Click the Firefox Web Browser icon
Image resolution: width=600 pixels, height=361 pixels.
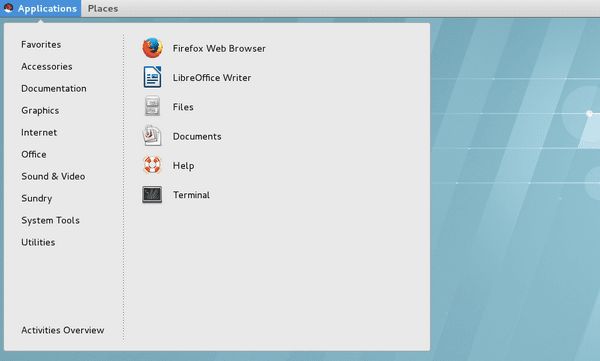point(152,48)
